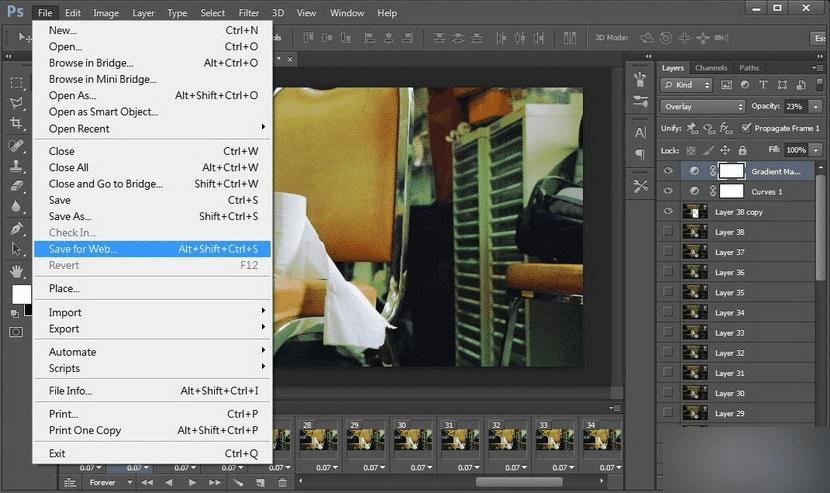Switch to the Paths tab
The height and width of the screenshot is (493, 830).
[749, 68]
